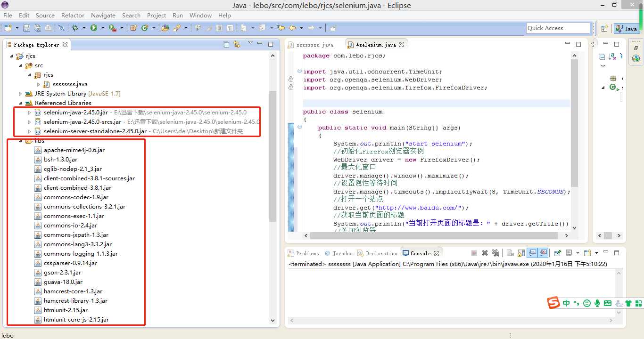Click the Quick Access search field

click(x=558, y=28)
